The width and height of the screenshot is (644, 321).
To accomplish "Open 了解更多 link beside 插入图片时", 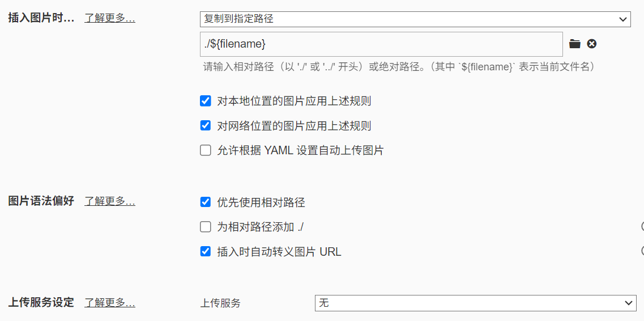I will pyautogui.click(x=110, y=18).
